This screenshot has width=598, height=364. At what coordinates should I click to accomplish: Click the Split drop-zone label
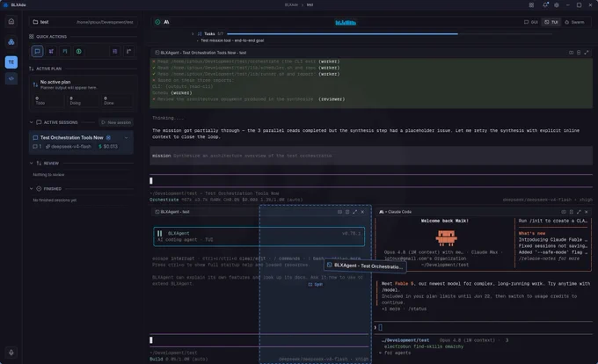click(316, 284)
